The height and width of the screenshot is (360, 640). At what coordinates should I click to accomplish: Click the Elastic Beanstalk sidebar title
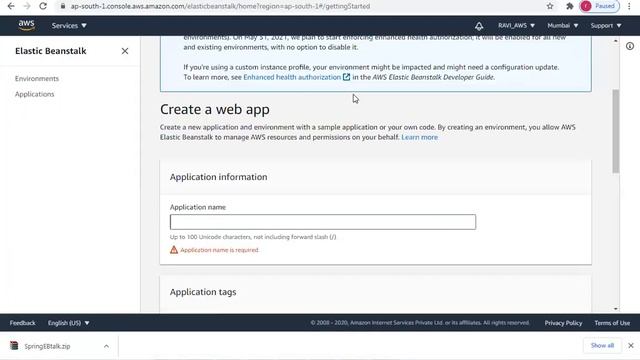tap(51, 51)
